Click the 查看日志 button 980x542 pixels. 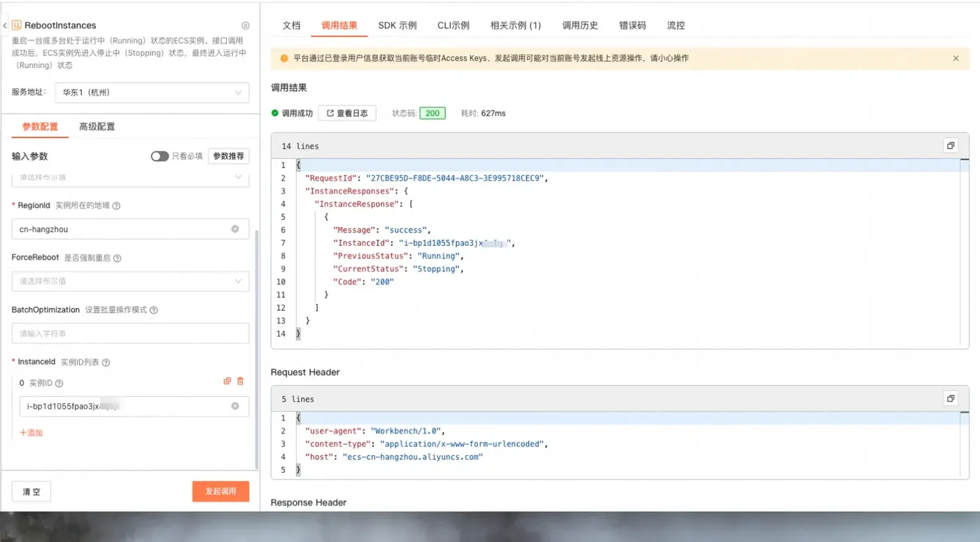(x=347, y=113)
